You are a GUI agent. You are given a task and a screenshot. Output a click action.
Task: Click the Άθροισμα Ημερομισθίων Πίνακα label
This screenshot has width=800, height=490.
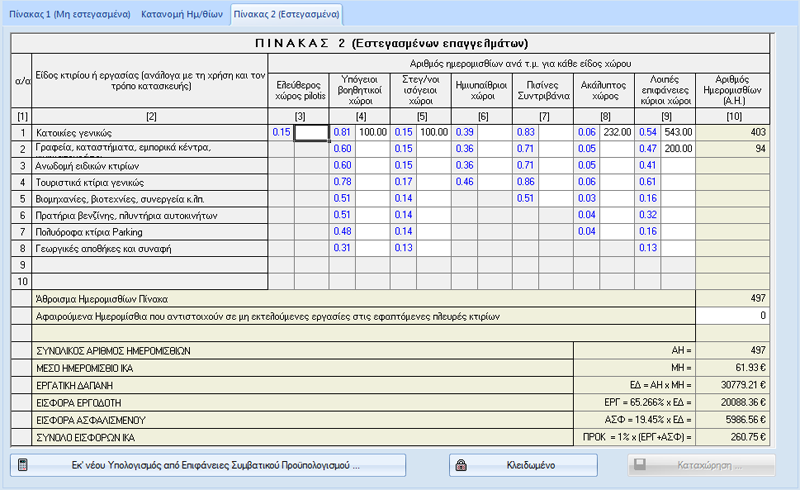coord(102,299)
